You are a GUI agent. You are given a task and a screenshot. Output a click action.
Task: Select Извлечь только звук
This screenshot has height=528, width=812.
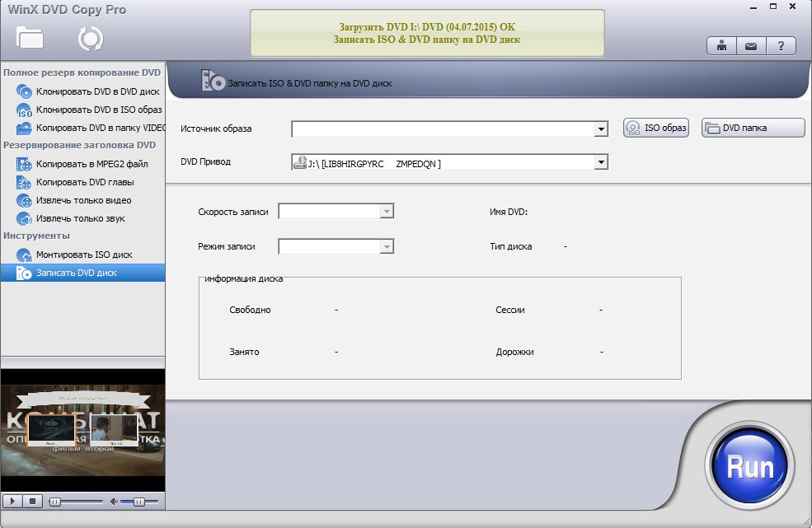pos(80,218)
